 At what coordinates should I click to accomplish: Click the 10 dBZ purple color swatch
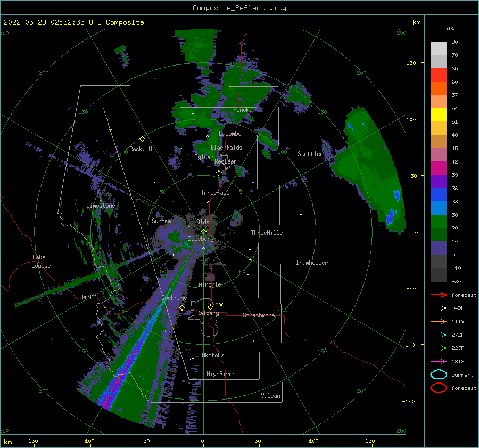point(439,248)
